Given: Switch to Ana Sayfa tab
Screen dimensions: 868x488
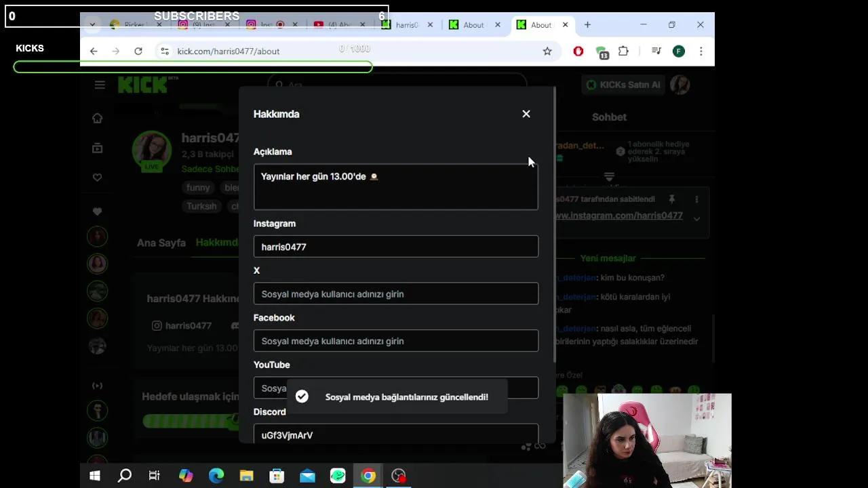Looking at the screenshot, I should 161,243.
